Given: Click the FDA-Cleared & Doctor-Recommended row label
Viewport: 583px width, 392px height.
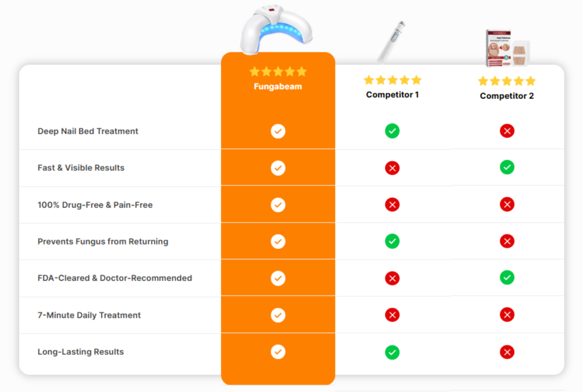Looking at the screenshot, I should [115, 278].
